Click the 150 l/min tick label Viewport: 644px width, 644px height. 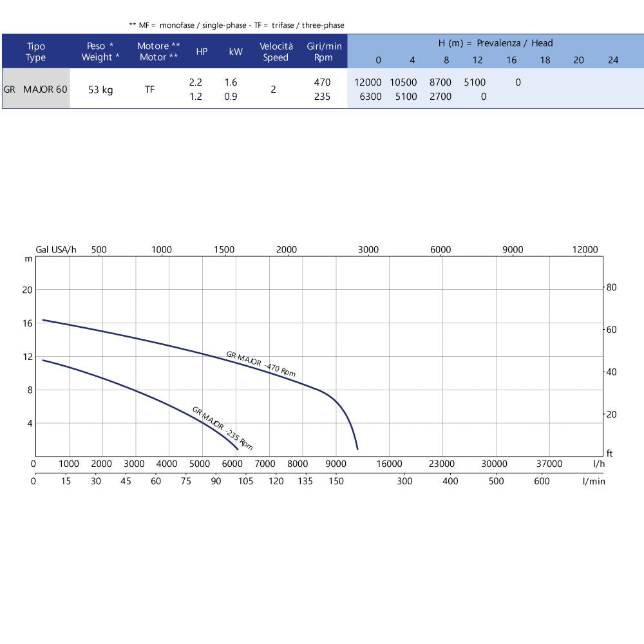pyautogui.click(x=336, y=481)
